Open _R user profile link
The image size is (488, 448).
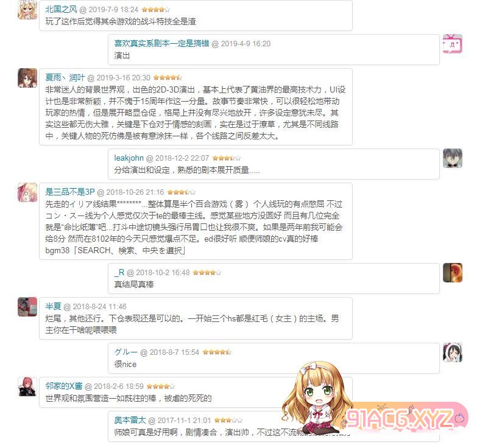click(119, 273)
